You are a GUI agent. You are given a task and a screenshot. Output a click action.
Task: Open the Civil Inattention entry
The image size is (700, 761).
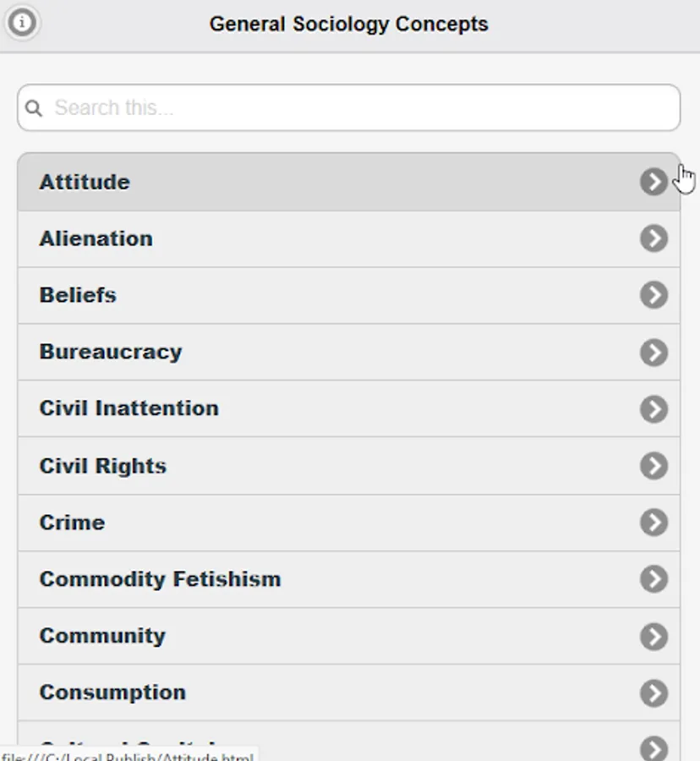click(x=129, y=408)
